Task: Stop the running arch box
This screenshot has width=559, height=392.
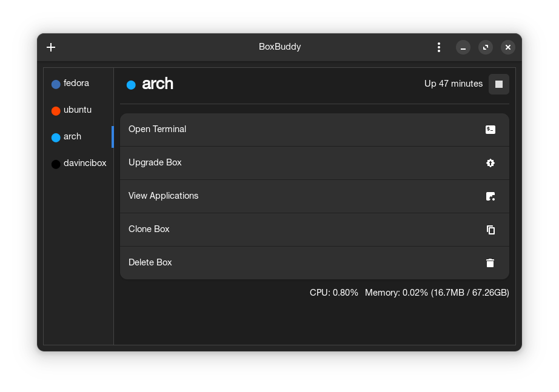Action: coord(498,84)
